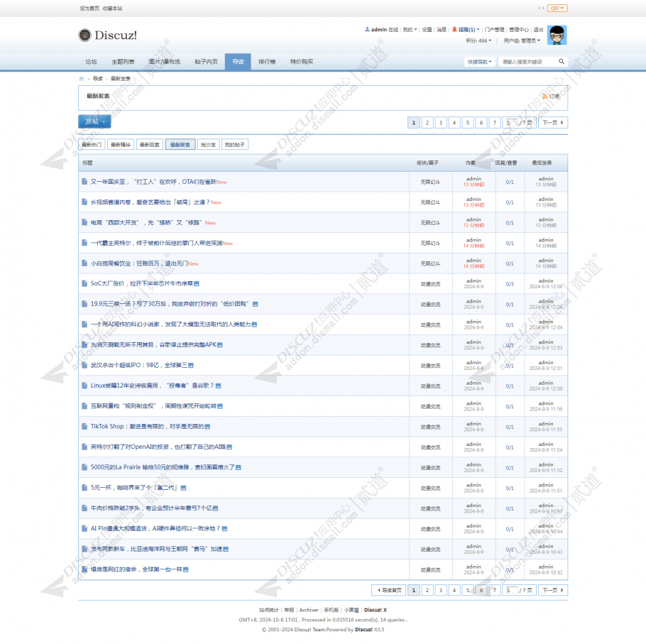646x644 pixels.
Task: Focus the search keyword input field
Action: pyautogui.click(x=527, y=62)
